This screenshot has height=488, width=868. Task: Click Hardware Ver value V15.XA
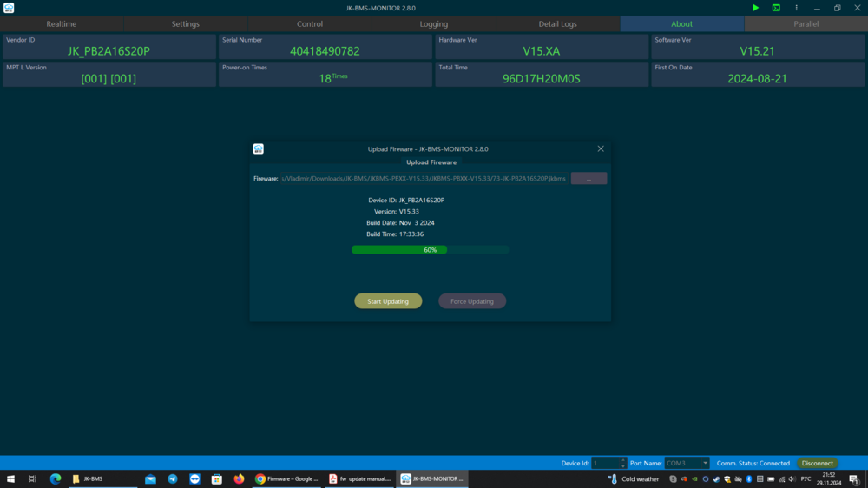(542, 51)
